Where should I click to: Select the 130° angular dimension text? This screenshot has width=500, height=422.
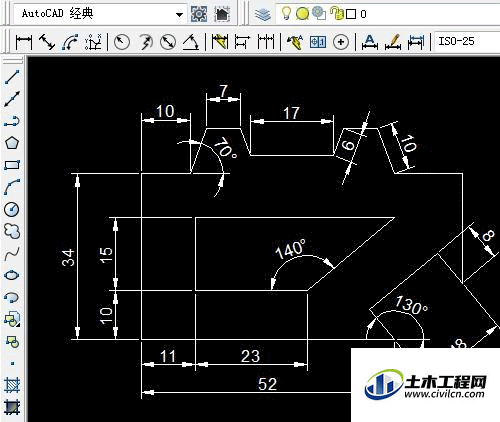(411, 305)
